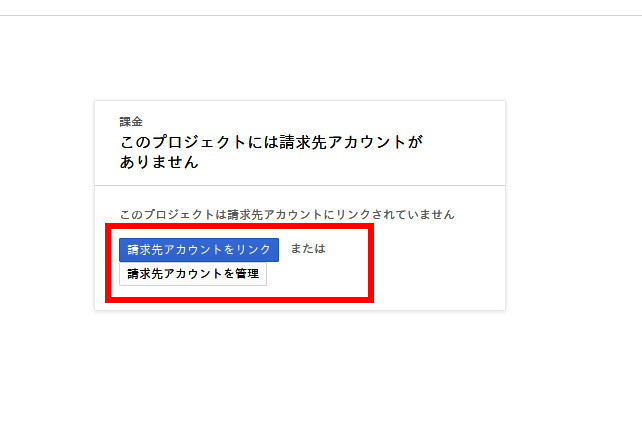Click the word 管理 on the white button
642x433 pixels.
pos(247,274)
